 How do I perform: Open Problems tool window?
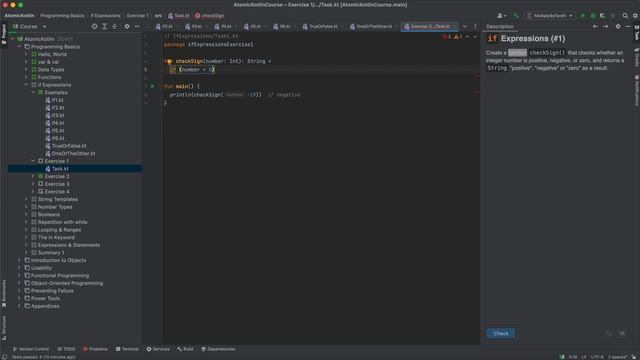coord(95,349)
